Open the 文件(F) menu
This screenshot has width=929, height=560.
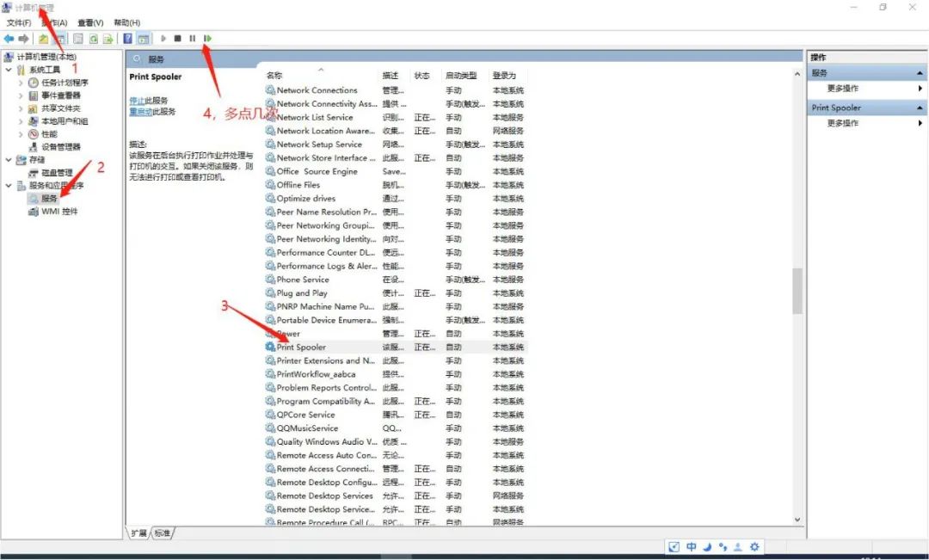coord(19,22)
